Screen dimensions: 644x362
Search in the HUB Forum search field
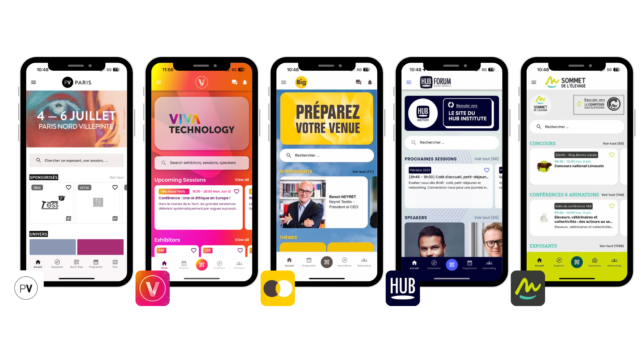click(449, 142)
